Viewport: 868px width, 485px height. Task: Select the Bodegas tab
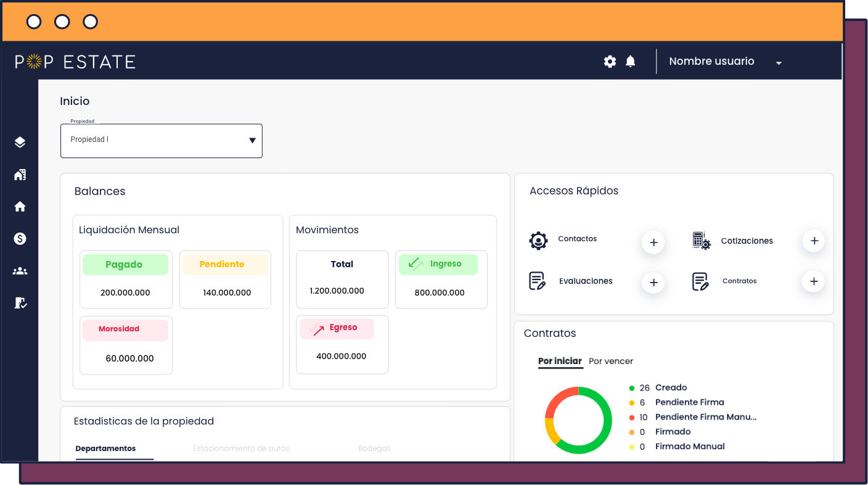click(x=374, y=448)
